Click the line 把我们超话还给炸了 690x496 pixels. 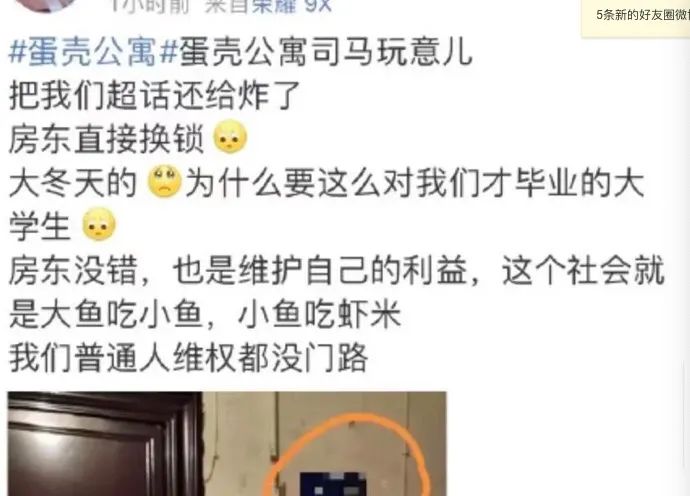point(154,96)
